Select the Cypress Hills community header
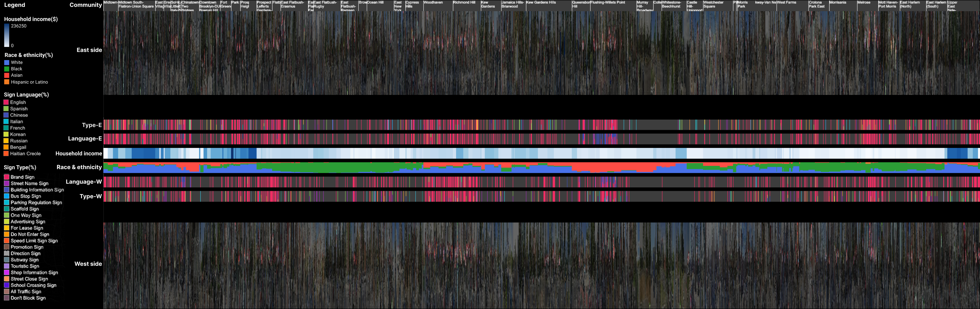 tap(414, 5)
